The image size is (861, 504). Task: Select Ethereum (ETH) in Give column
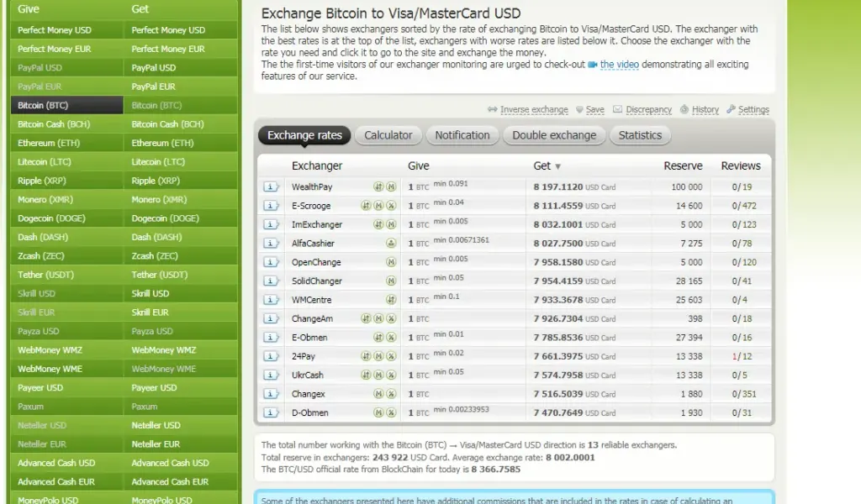tap(67, 143)
